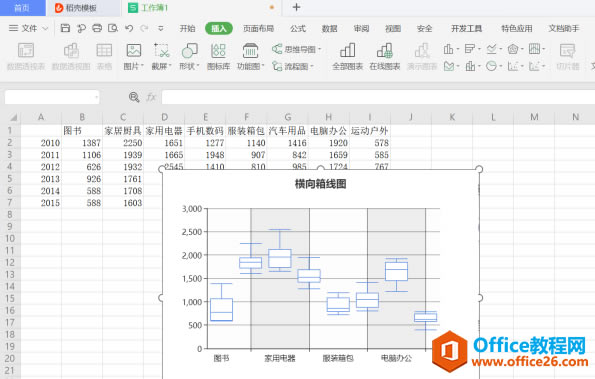Expand the arrow next to 文件
Screen dimensions: 595x379
click(45, 28)
